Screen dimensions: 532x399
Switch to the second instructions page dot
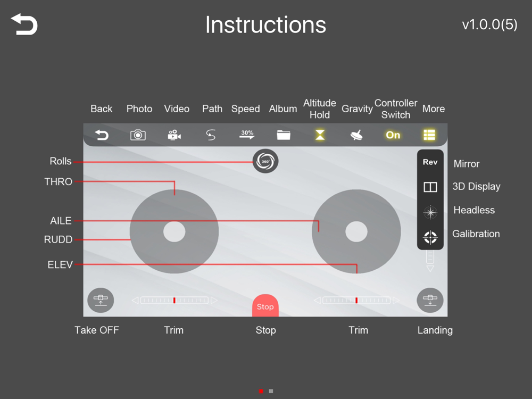coord(271,391)
